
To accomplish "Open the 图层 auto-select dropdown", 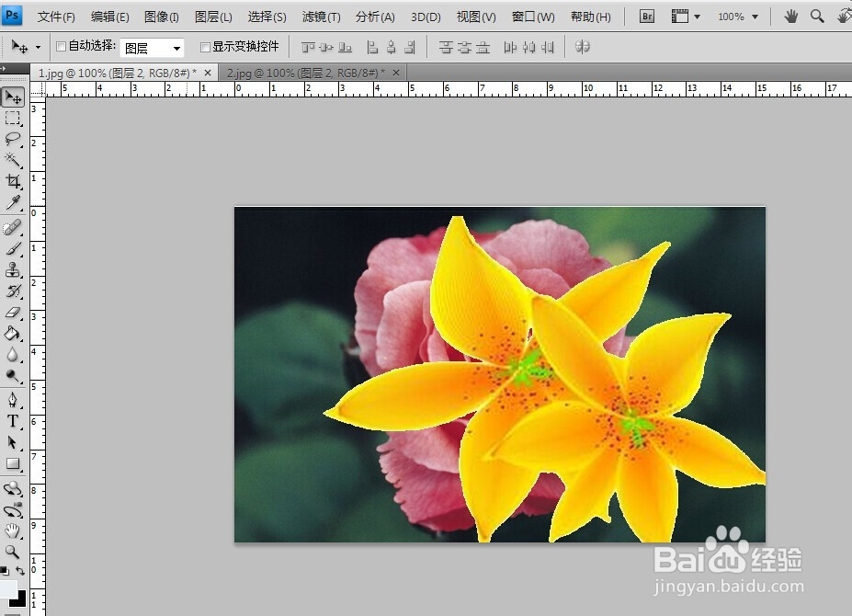I will pos(153,48).
